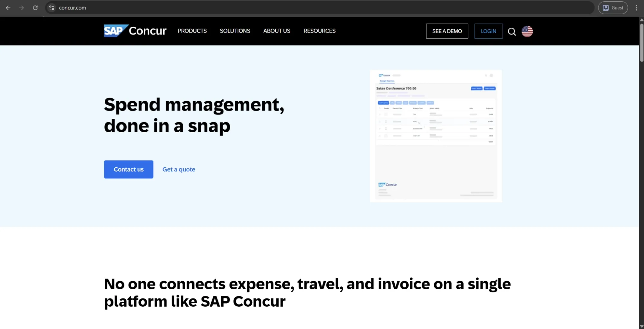Expand the RESOURCES navigation menu
Image resolution: width=644 pixels, height=329 pixels.
coord(320,31)
